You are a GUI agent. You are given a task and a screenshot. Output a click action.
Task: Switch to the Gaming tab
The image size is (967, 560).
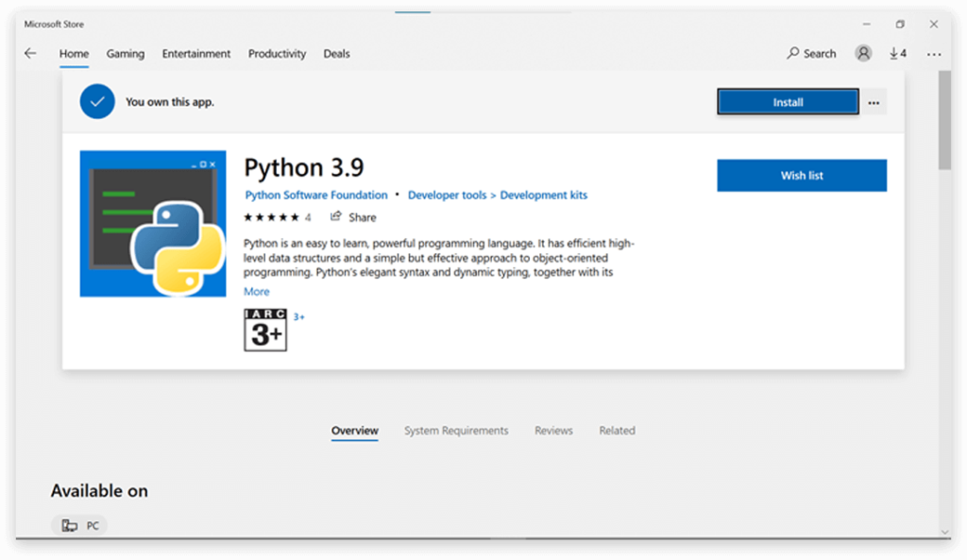125,54
